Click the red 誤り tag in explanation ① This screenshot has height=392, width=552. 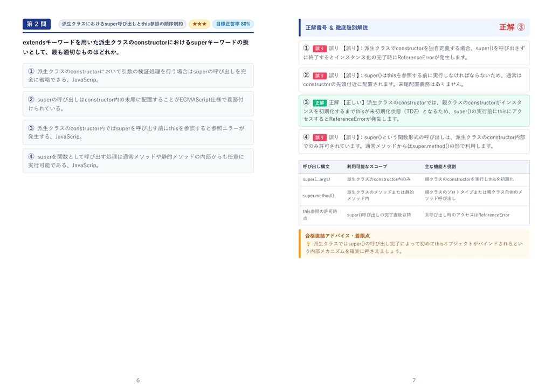coord(320,49)
